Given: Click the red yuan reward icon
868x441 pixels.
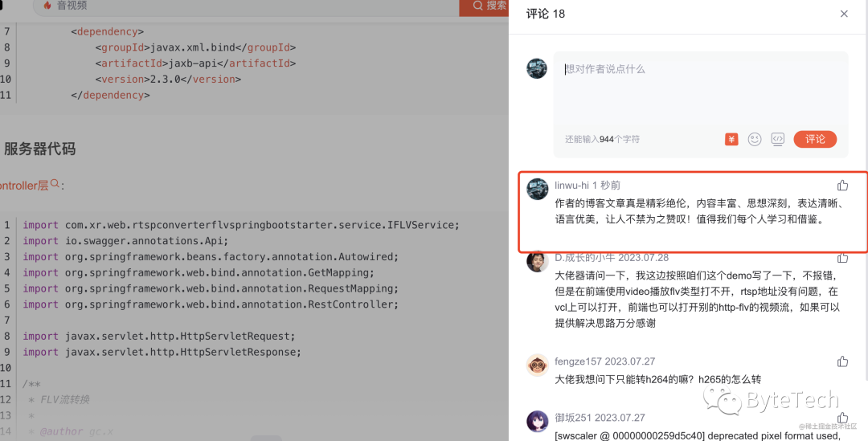Looking at the screenshot, I should point(731,139).
